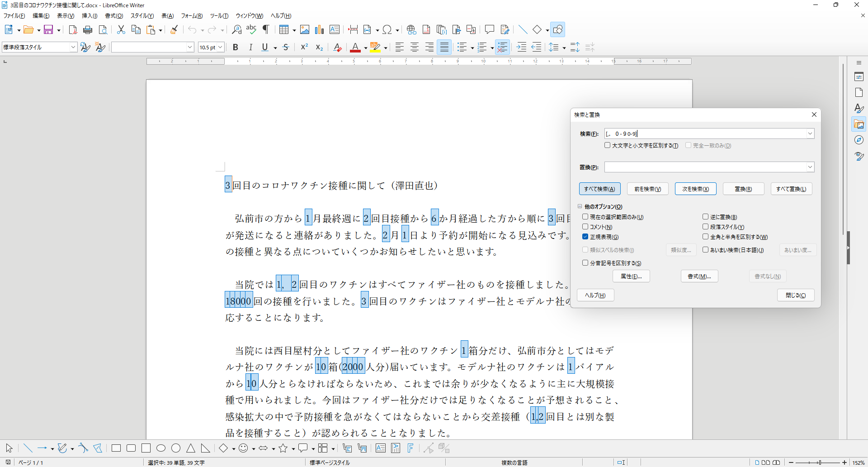Click the すべて置換 button

(791, 189)
